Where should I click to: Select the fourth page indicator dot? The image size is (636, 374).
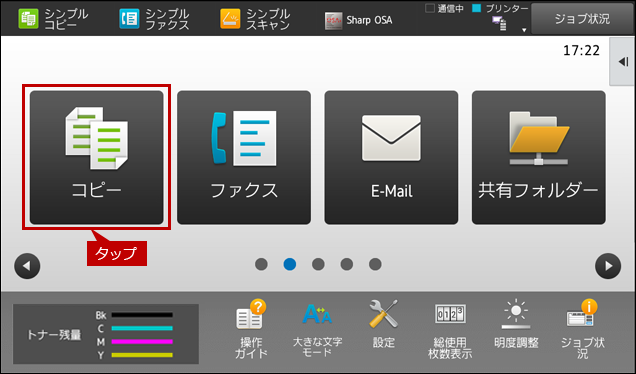347,264
